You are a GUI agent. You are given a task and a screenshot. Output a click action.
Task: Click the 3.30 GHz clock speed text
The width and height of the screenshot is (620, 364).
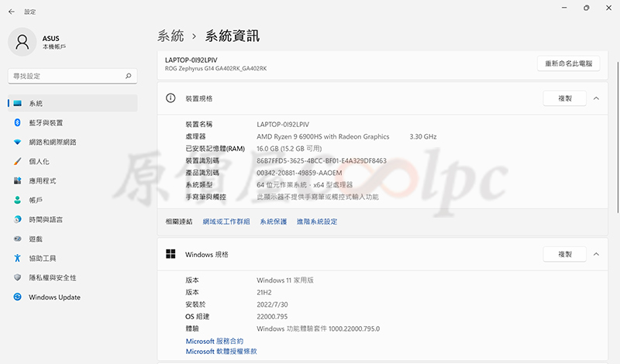pyautogui.click(x=423, y=137)
